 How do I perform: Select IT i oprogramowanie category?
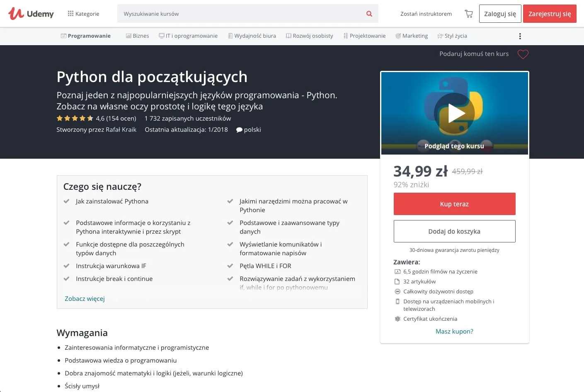(188, 36)
